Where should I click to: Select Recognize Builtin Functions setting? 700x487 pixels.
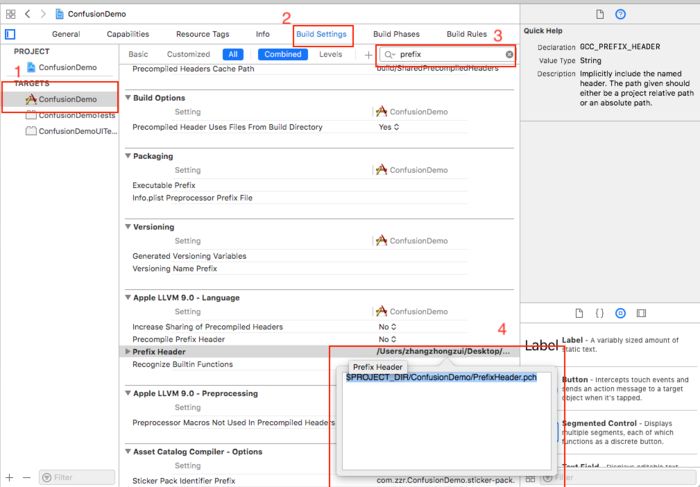[183, 364]
